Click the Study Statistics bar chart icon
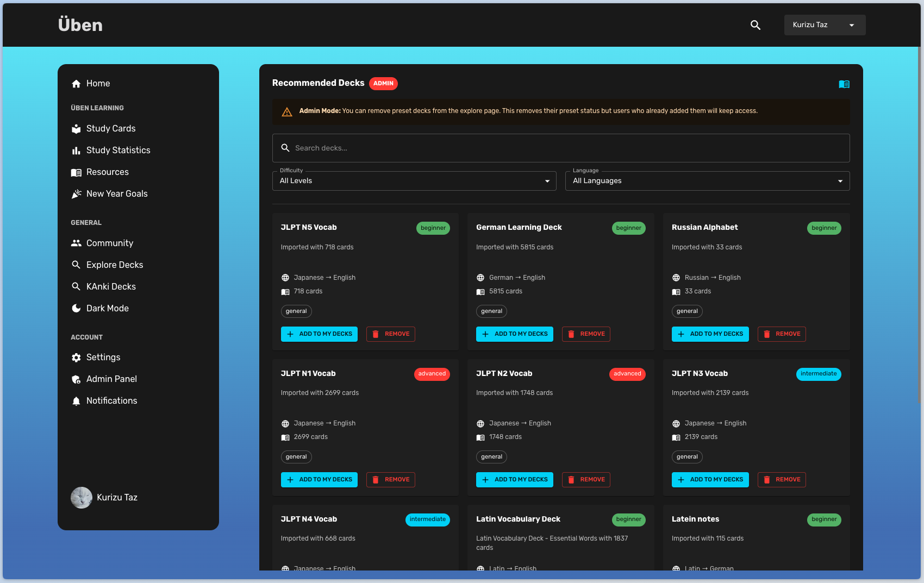The image size is (924, 583). tap(76, 151)
